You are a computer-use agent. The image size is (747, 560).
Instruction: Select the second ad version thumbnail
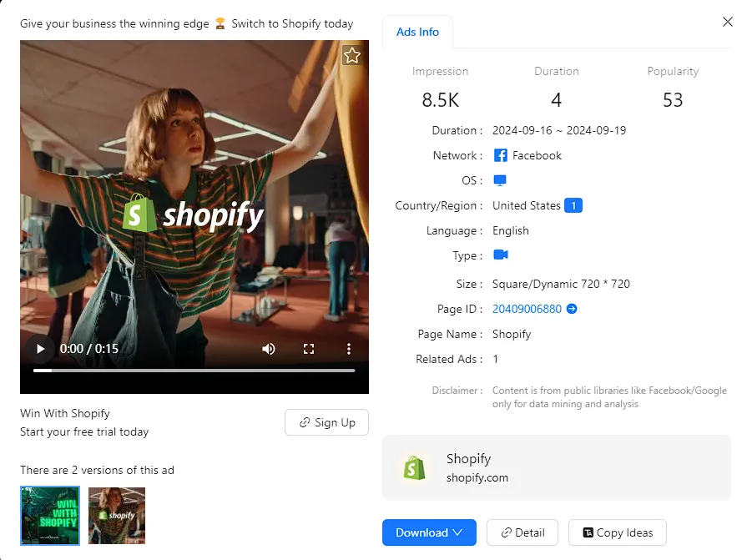[117, 516]
